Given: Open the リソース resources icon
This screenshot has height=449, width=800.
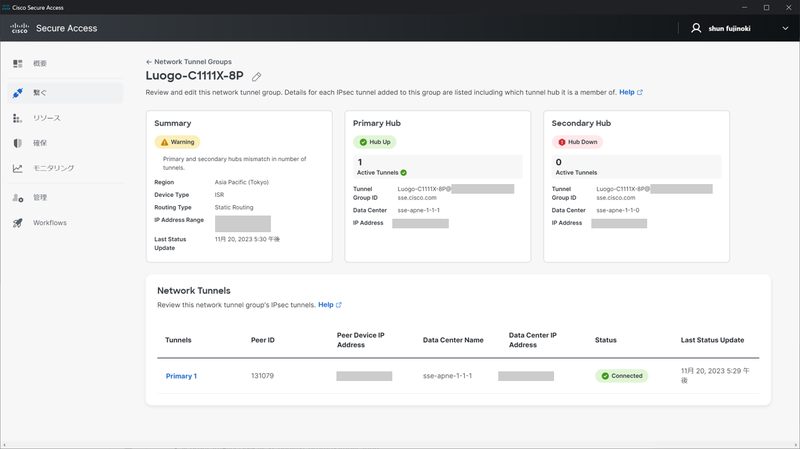Looking at the screenshot, I should coord(17,118).
